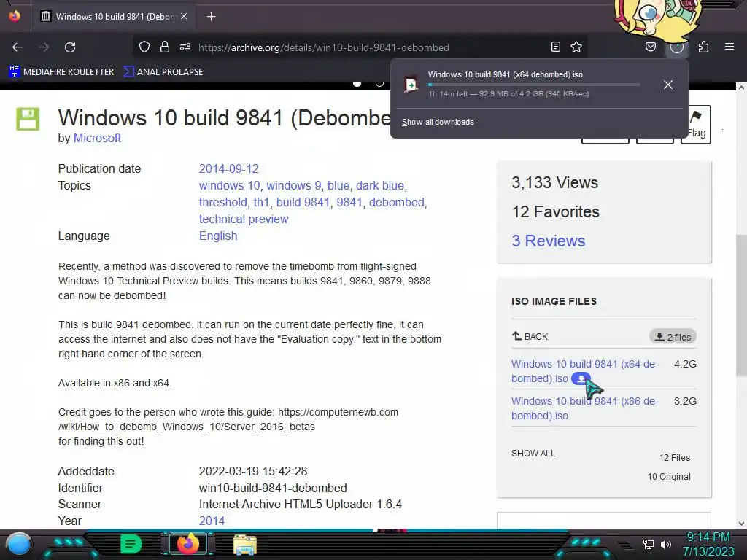Click the 12 Favorites text
Viewport: 747px width, 560px height.
tap(555, 212)
